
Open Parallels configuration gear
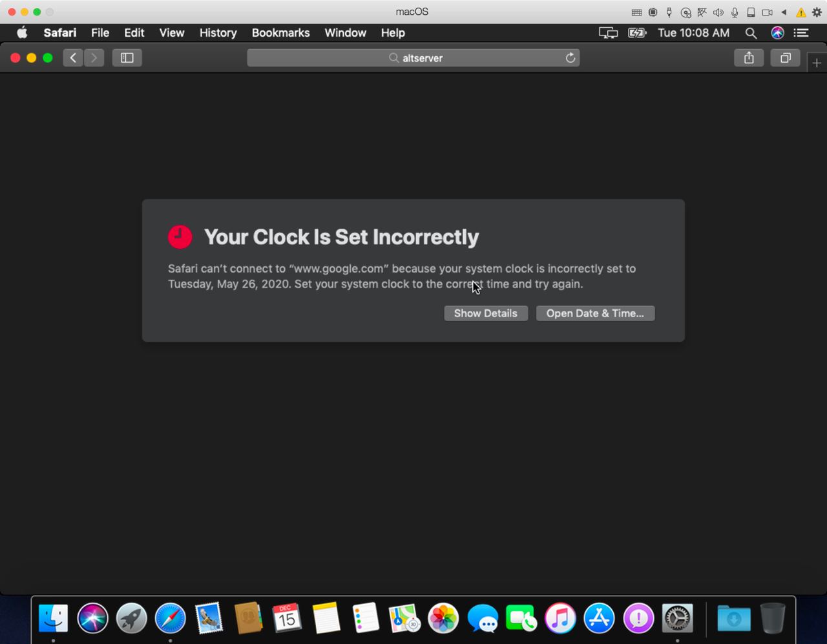(x=817, y=12)
